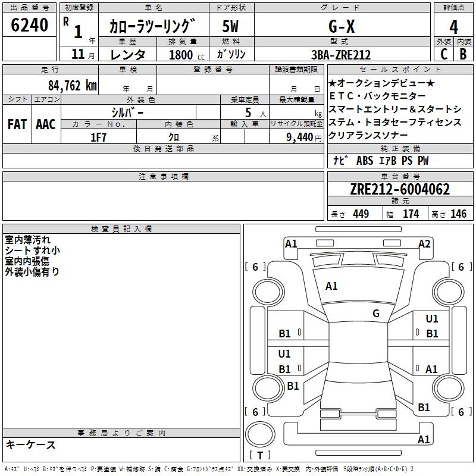The image size is (476, 476).
Task: Click office notice キーケース
Action: [x=31, y=444]
